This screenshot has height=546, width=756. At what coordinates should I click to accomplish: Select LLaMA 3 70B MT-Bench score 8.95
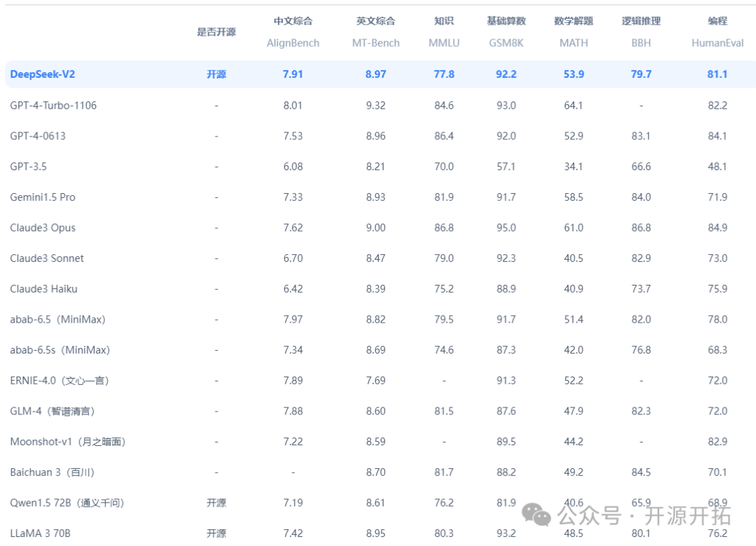tap(376, 533)
